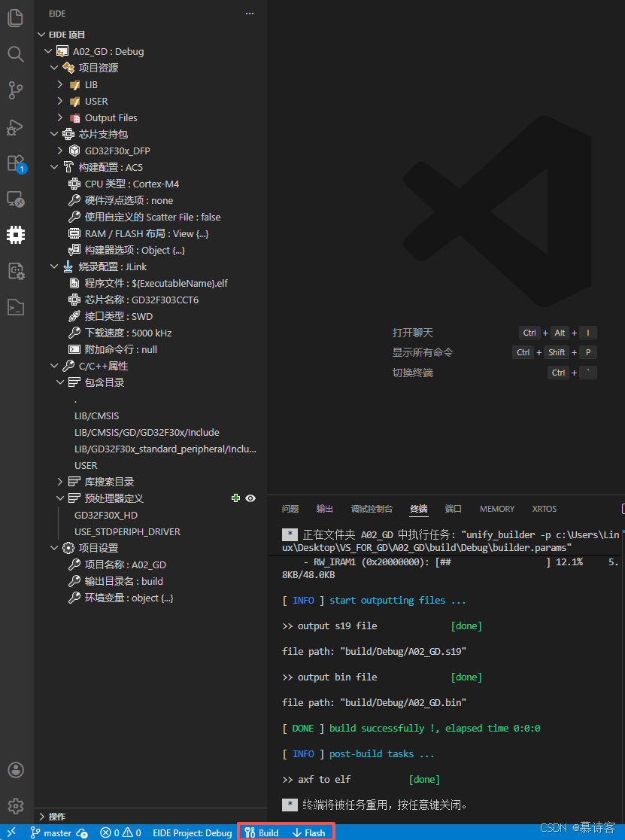Image resolution: width=625 pixels, height=840 pixels.
Task: Open the Accounts menu icon
Action: click(x=16, y=770)
